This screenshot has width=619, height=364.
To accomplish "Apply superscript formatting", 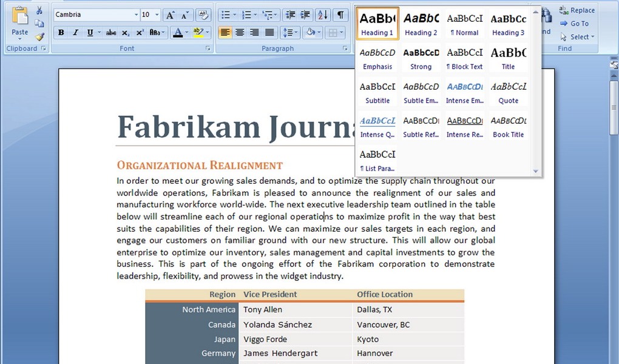I will click(x=140, y=33).
